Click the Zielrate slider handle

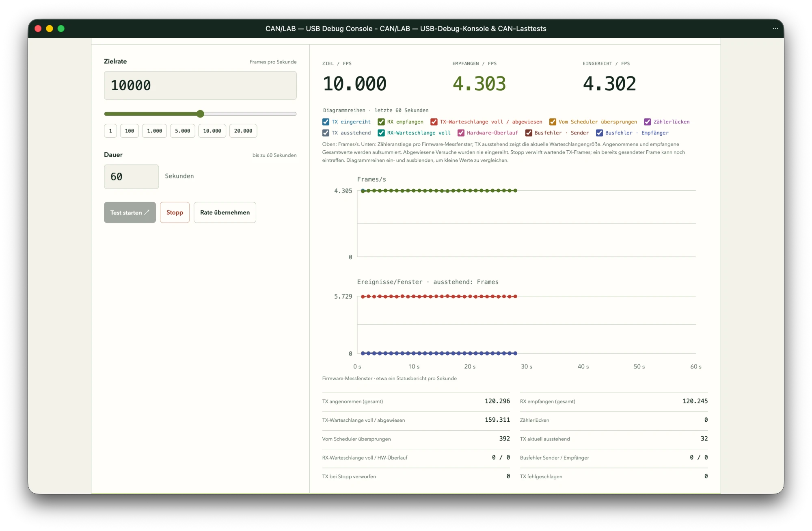pos(200,114)
